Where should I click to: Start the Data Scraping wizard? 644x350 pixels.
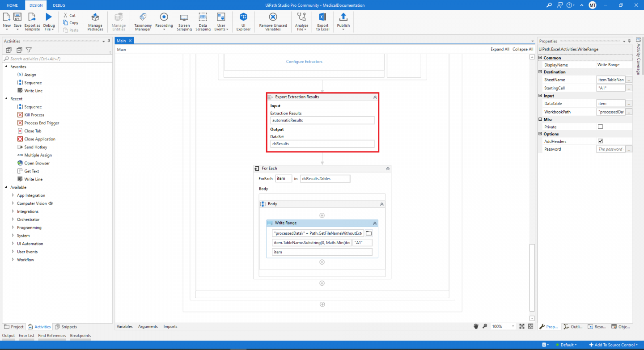click(x=203, y=21)
